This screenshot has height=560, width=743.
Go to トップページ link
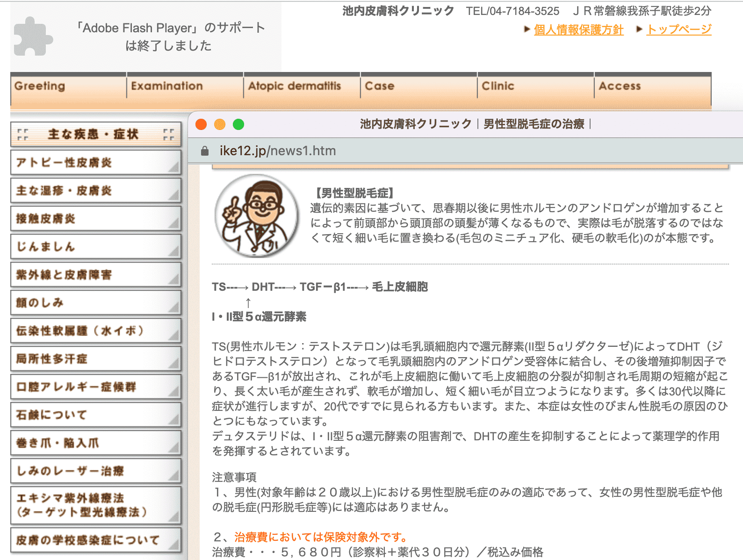click(x=679, y=30)
